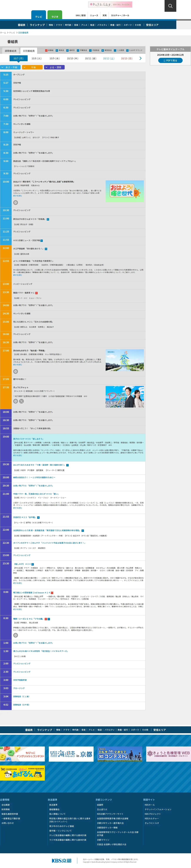Open the web globe icon for 京のものがたり
This screenshot has height=868, width=191.
[15, 371]
